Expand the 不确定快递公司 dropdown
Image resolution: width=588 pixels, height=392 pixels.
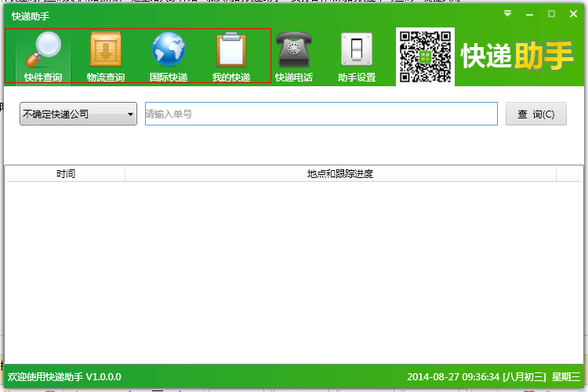pos(78,114)
